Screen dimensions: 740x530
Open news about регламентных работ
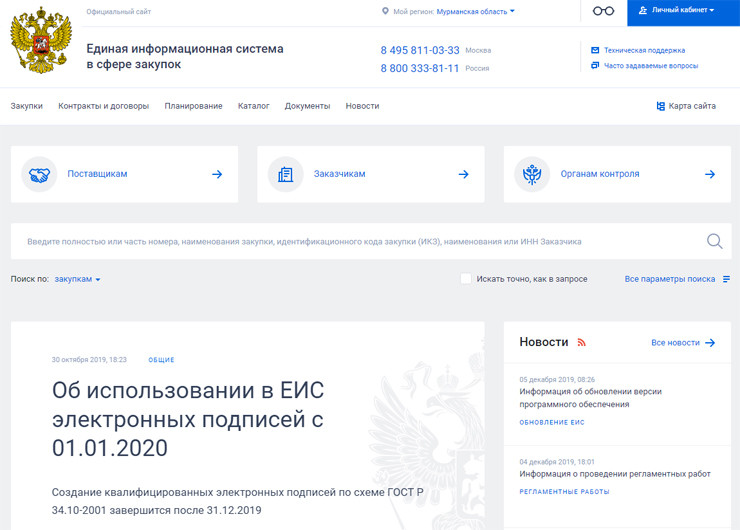click(x=615, y=473)
